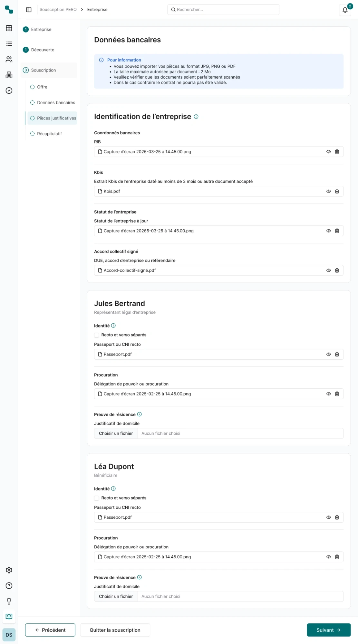Screen dimensions: 358x644
Task: Click the lightbulb ideas icon
Action: click(9, 601)
